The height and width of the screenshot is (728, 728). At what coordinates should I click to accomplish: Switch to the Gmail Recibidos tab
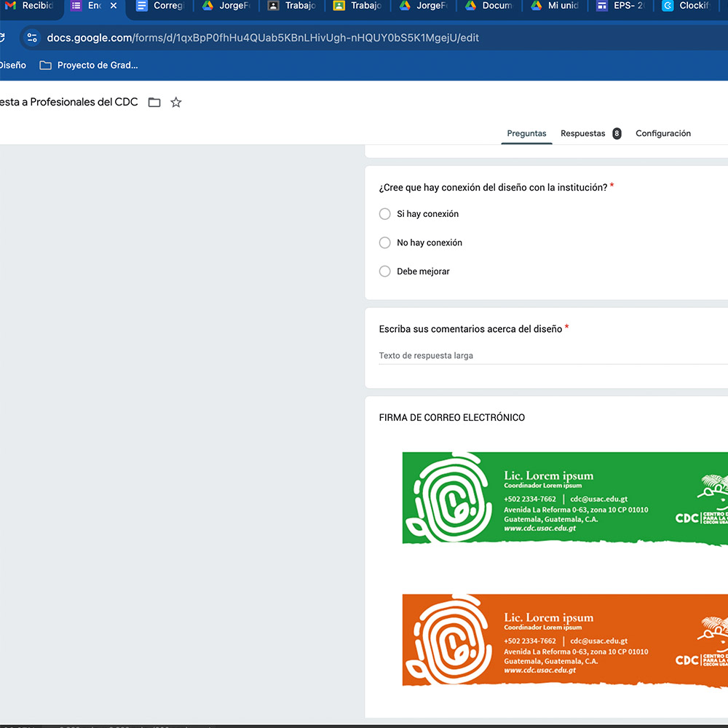(30, 6)
